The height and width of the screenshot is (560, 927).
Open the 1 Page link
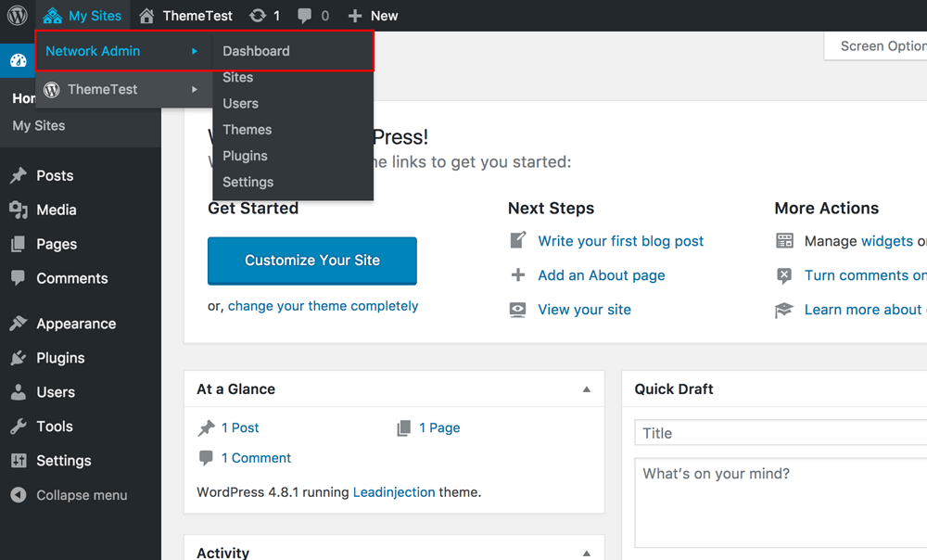pyautogui.click(x=439, y=427)
